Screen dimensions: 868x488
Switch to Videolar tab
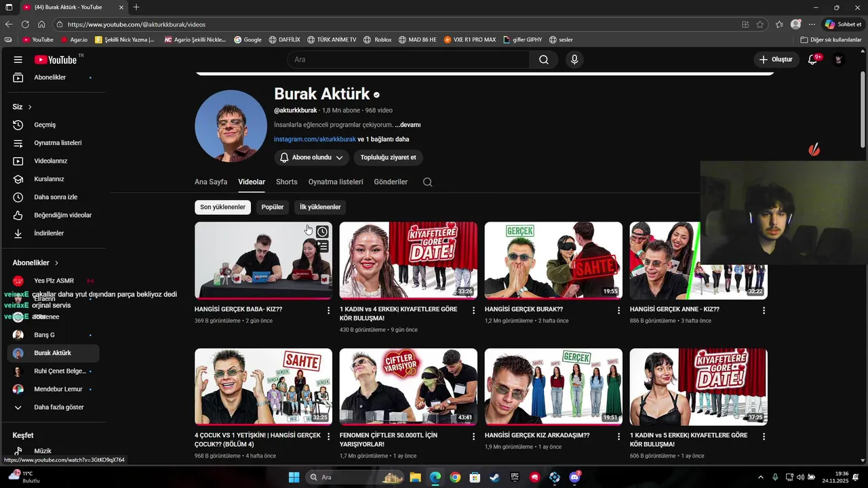(x=252, y=182)
